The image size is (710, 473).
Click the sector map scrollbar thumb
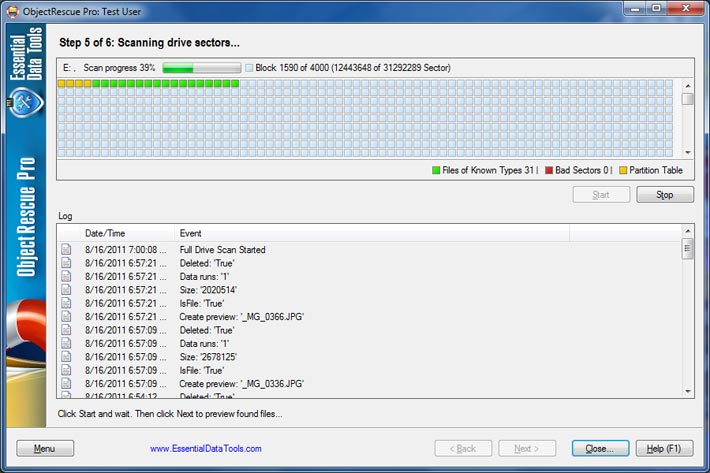tap(687, 99)
